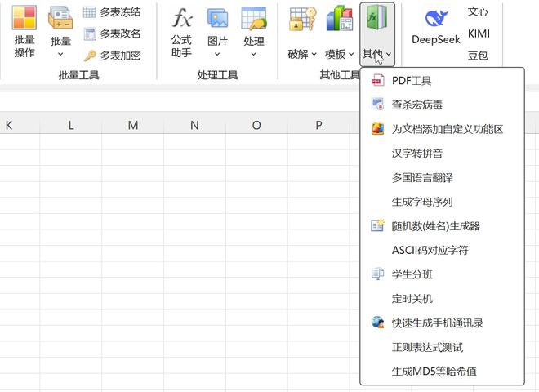Click the 多表冻结 button label
Viewport: 539px width, 392px height.
[x=120, y=12]
